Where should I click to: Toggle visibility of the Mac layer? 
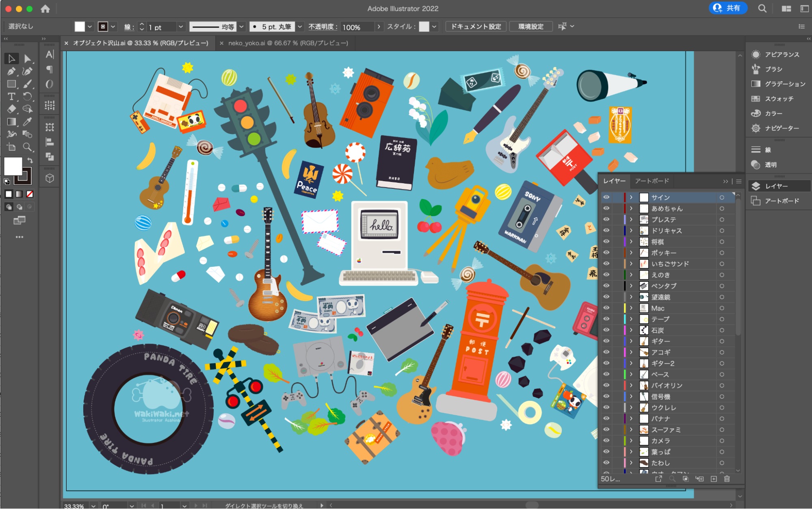(x=606, y=308)
